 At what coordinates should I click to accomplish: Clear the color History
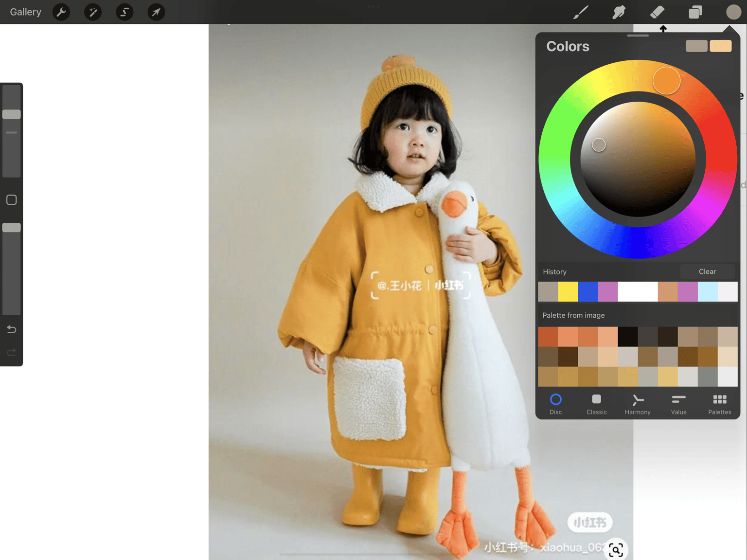[707, 271]
